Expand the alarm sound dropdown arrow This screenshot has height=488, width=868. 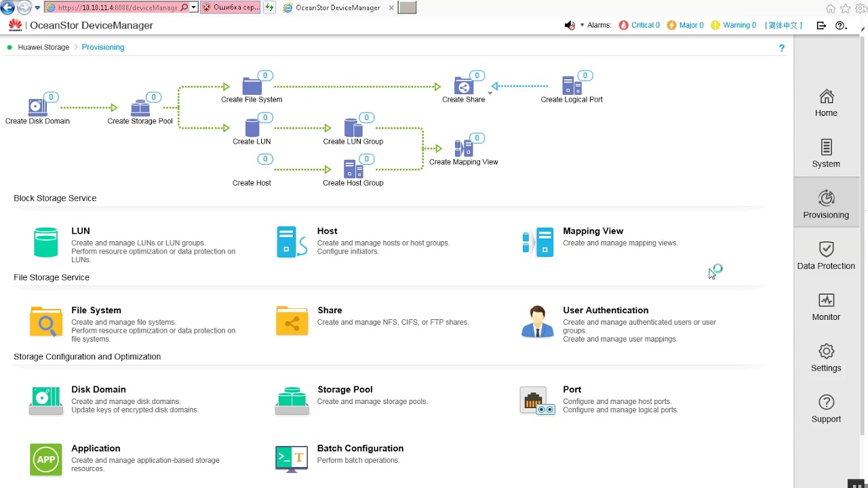click(582, 26)
